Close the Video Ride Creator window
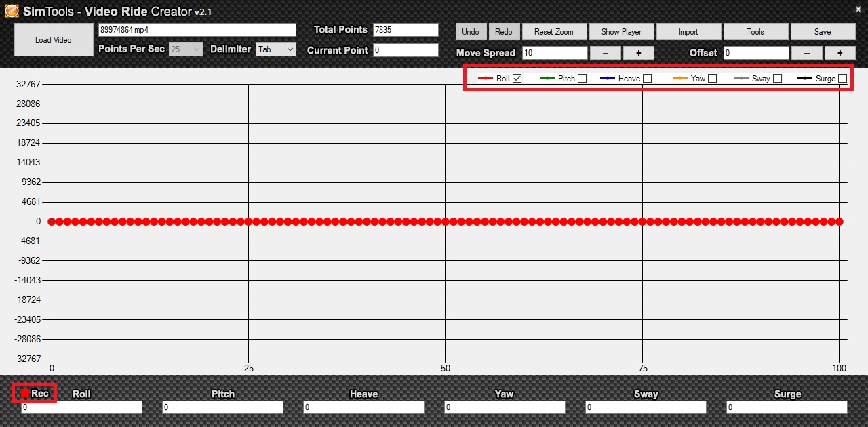Viewport: 868px width, 427px height. (x=857, y=9)
